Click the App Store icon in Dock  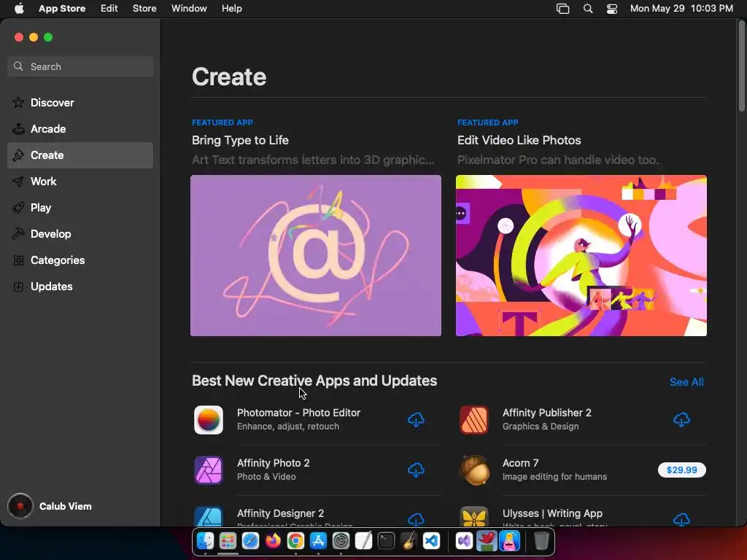pyautogui.click(x=318, y=541)
